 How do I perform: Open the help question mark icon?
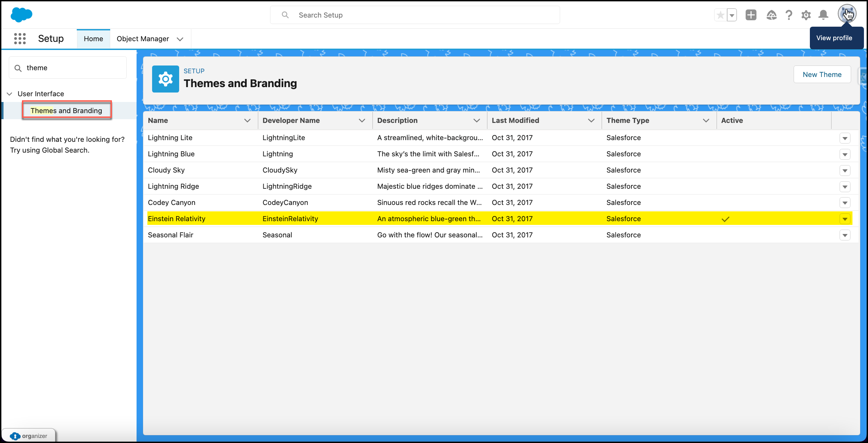point(789,15)
